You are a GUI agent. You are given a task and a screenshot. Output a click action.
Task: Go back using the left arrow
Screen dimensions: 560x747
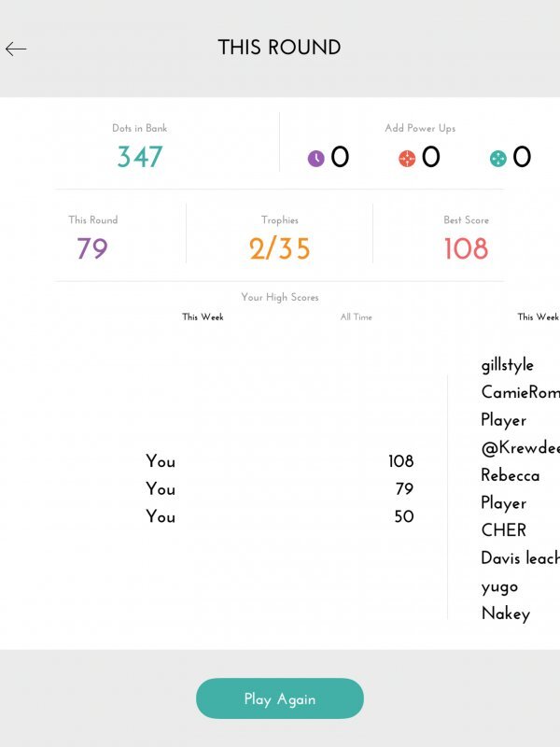point(16,49)
